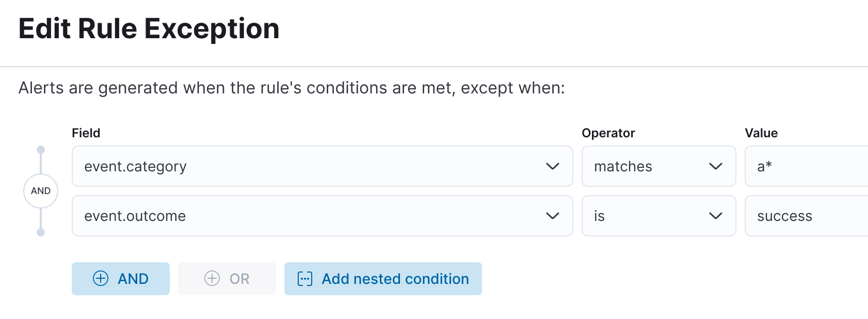
Task: Click the chevron arrow in the is operator
Action: point(715,216)
